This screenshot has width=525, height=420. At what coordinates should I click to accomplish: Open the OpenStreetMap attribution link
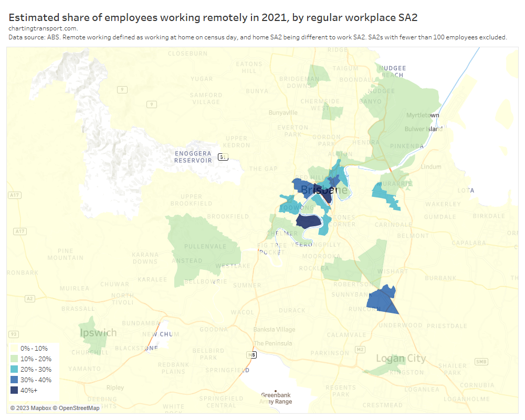(79, 408)
